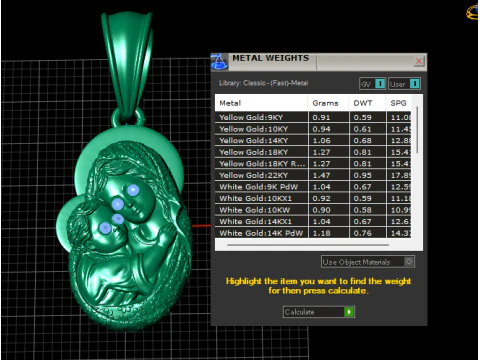Select the Yellow Gold:18KY R... row

313,164
